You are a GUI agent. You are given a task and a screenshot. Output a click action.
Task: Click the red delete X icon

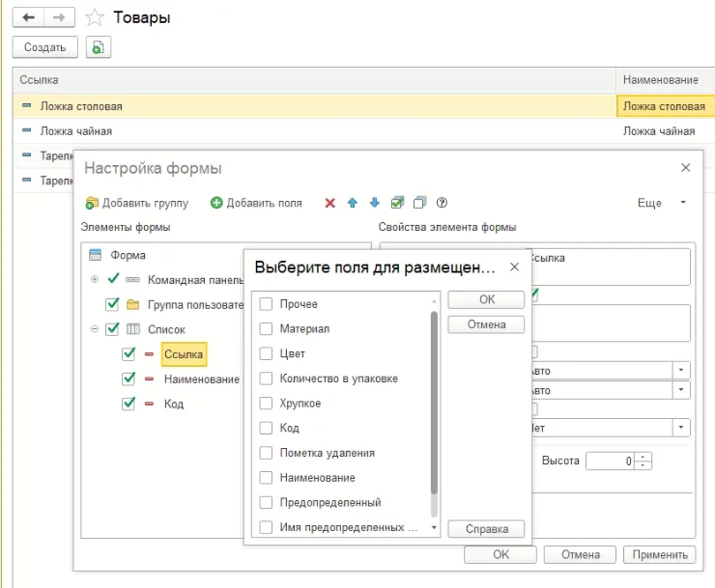(x=330, y=203)
